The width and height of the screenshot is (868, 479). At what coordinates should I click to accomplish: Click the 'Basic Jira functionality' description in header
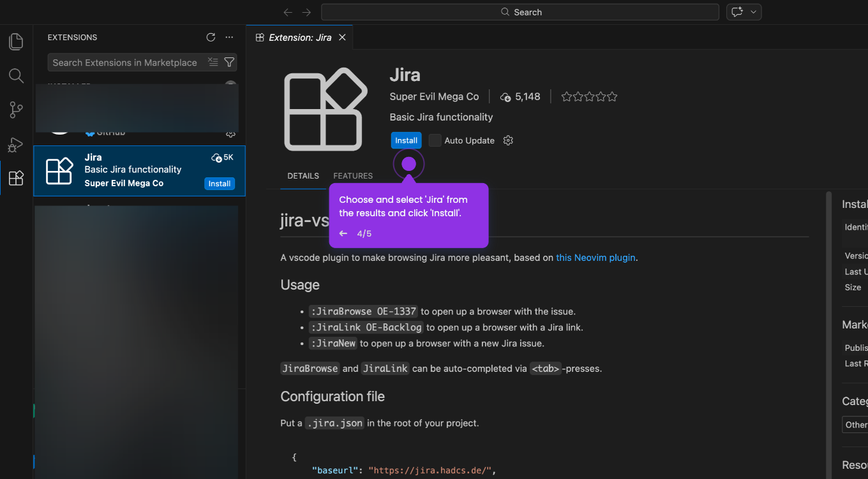pyautogui.click(x=441, y=117)
